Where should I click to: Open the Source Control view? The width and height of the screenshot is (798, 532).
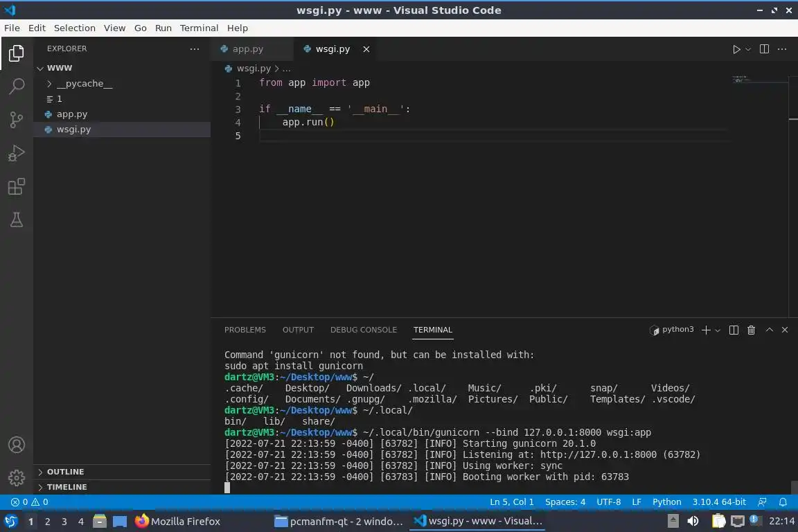pos(17,120)
